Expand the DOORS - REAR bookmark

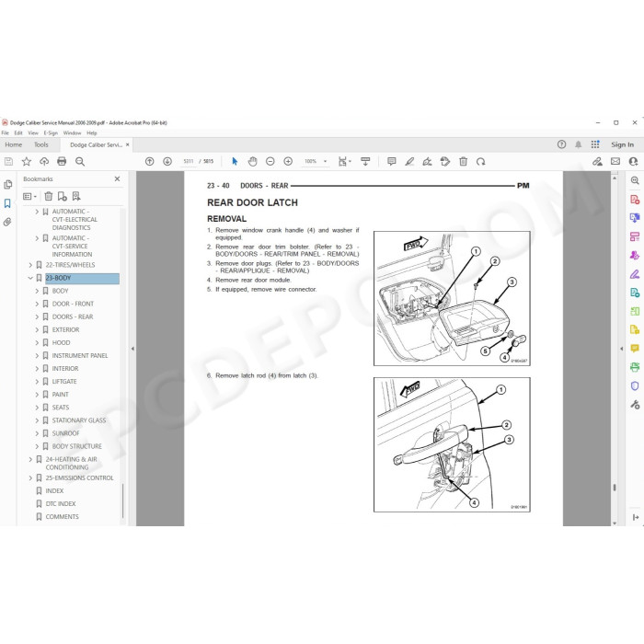(37, 316)
